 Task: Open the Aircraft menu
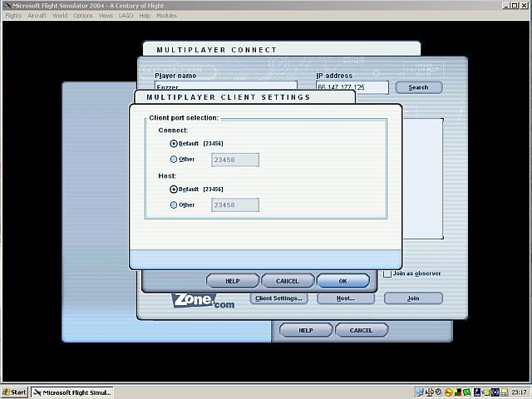(37, 16)
